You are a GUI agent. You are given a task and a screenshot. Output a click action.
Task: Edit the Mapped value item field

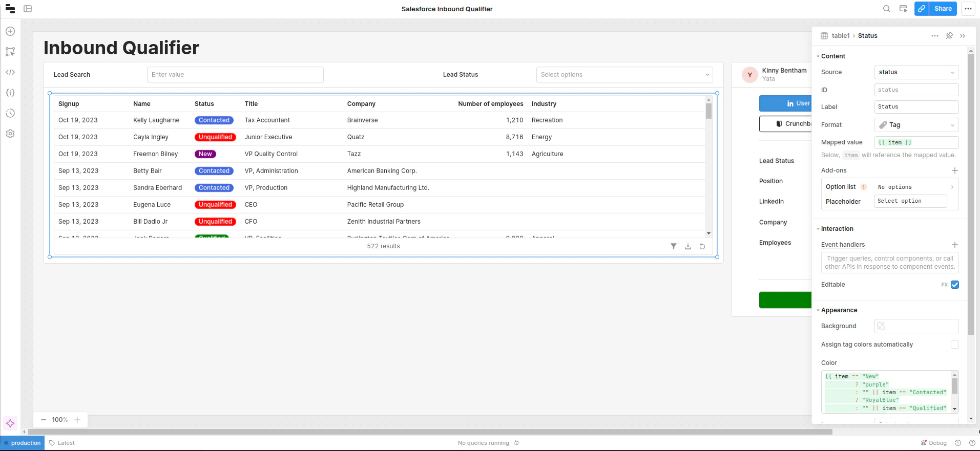(x=916, y=142)
